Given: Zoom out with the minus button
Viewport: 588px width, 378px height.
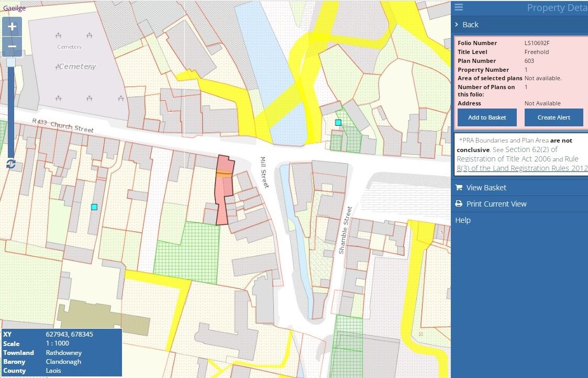Looking at the screenshot, I should coord(12,47).
